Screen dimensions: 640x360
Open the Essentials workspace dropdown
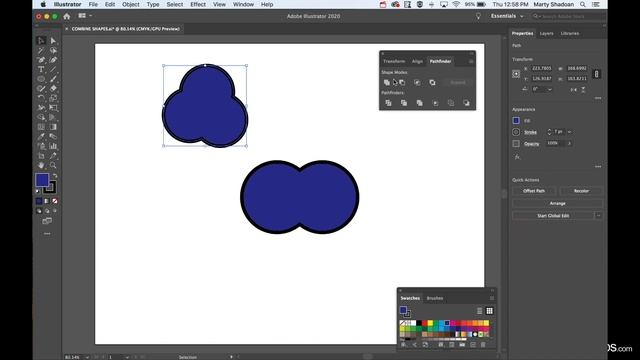507,16
